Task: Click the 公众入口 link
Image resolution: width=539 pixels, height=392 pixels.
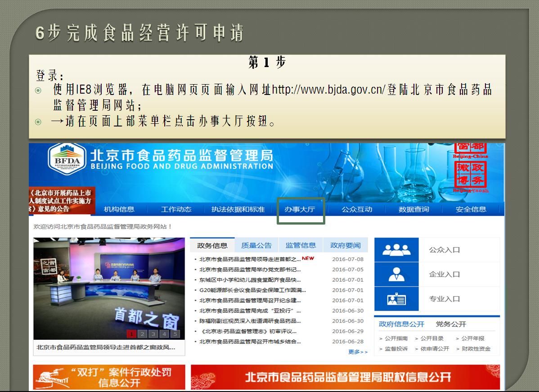Action: (x=444, y=250)
